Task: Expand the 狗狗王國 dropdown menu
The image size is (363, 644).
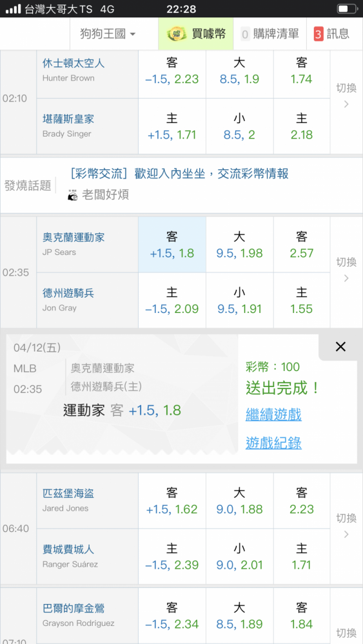Action: pyautogui.click(x=108, y=33)
